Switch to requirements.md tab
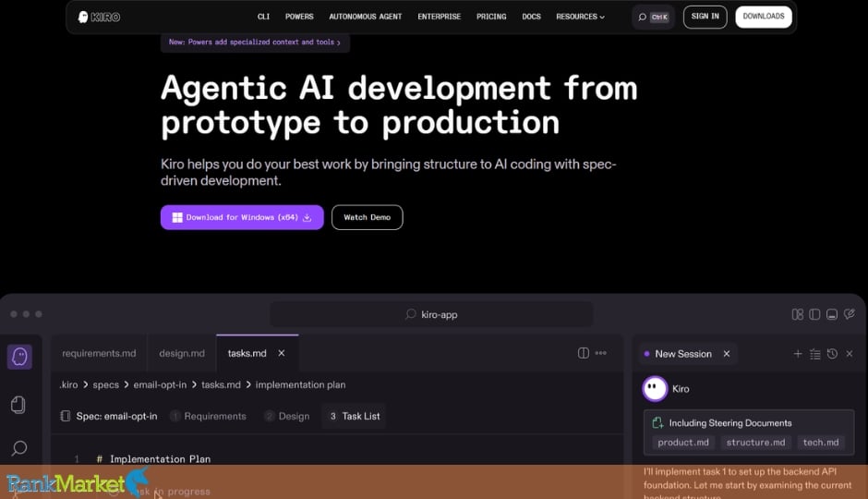868x499 pixels. coord(99,353)
